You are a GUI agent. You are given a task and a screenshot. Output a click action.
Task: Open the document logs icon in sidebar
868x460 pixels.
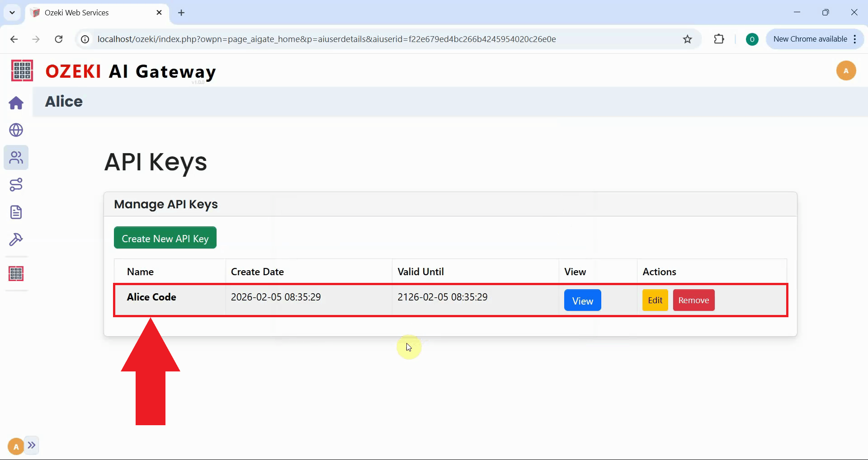click(x=16, y=212)
